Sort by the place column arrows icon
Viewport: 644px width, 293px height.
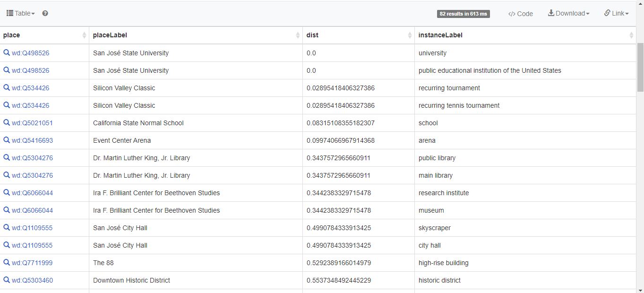[x=85, y=35]
